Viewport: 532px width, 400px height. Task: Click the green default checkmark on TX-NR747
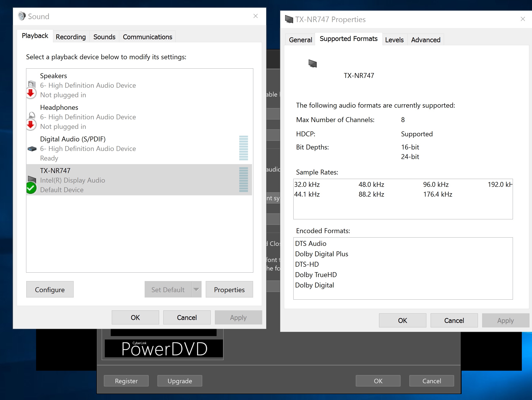31,188
